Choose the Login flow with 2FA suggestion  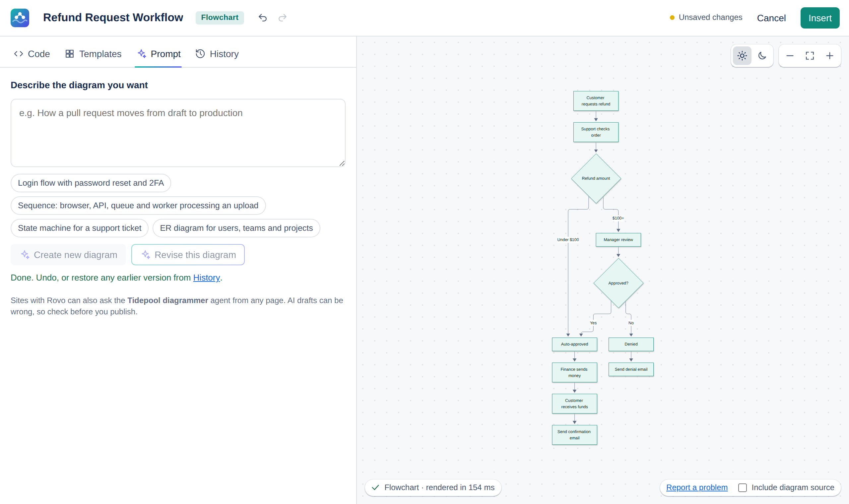(91, 183)
